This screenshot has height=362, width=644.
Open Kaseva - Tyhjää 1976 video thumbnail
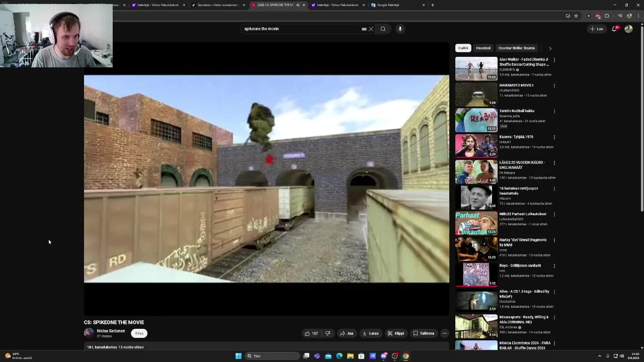coord(476,145)
